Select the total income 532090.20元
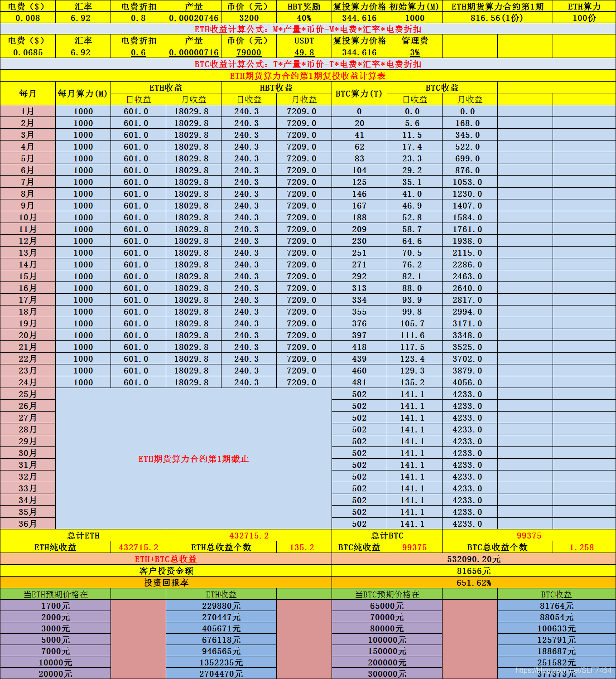This screenshot has height=679, width=616. coord(474,559)
